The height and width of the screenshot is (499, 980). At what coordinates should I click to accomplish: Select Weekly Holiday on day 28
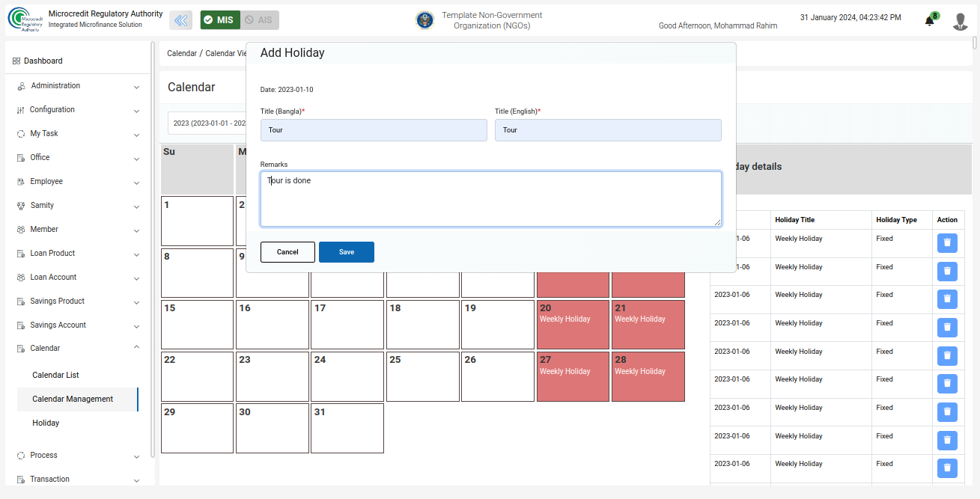[648, 376]
